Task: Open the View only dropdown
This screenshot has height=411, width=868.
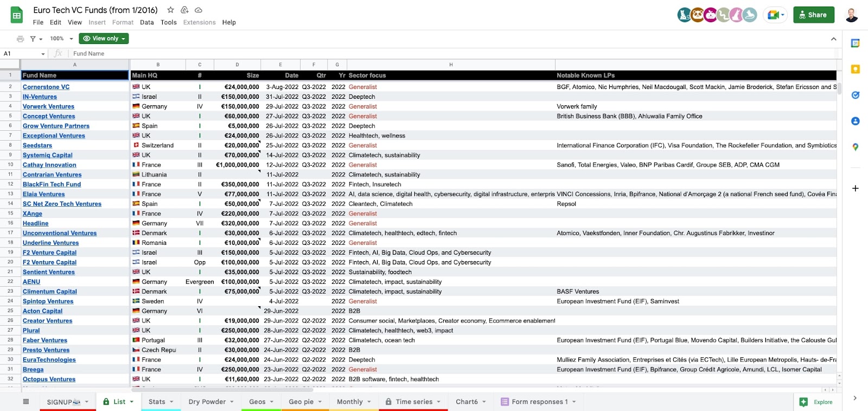Action: [x=104, y=39]
